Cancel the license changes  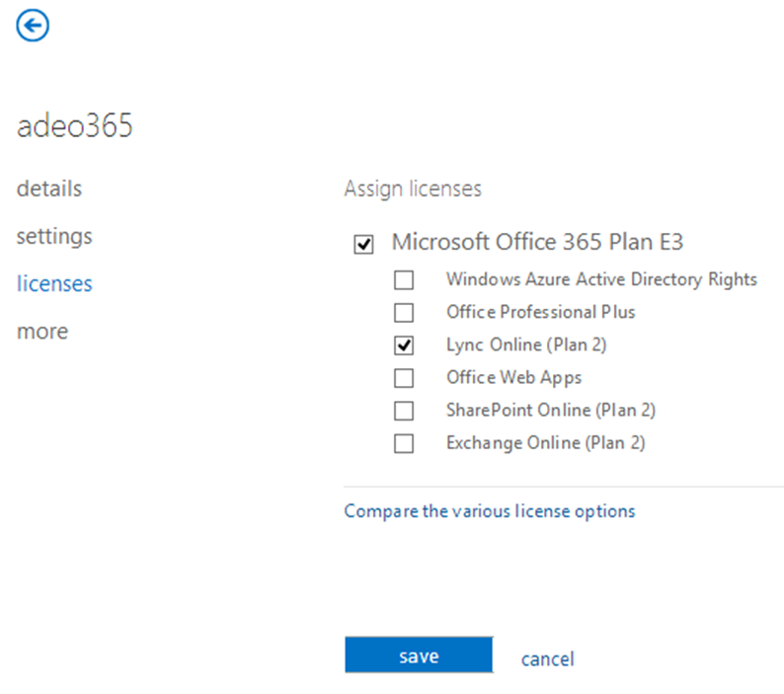547,659
